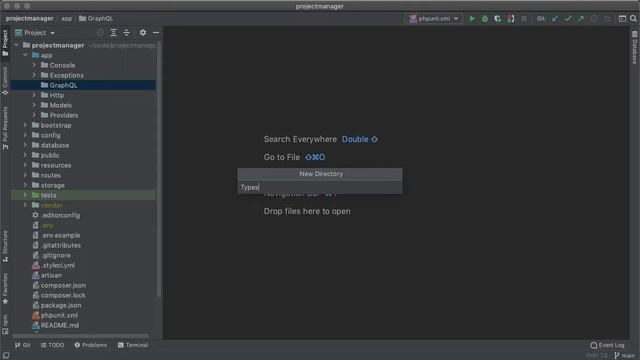The height and width of the screenshot is (360, 640).
Task: Open the phpunit.xml run configuration dropdown
Action: click(x=434, y=19)
